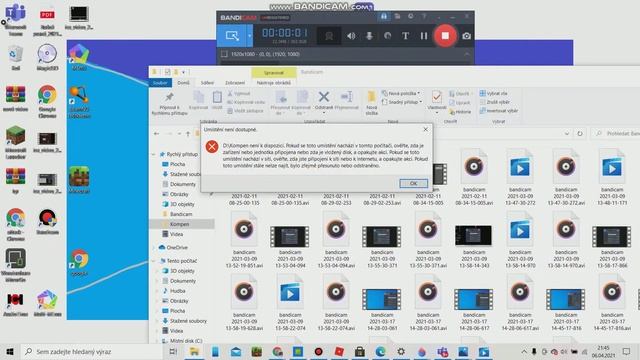This screenshot has width=640, height=360.
Task: Select the yellow Spravovat contextual tab
Action: 274,73
